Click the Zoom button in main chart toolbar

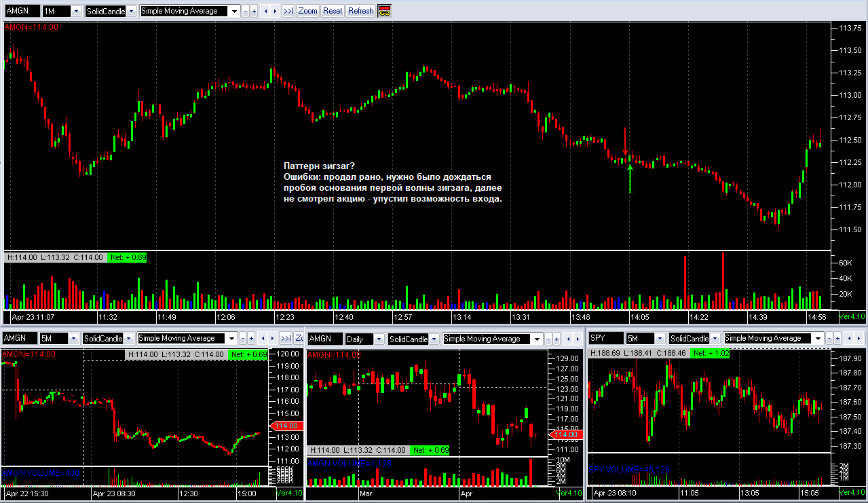pyautogui.click(x=307, y=11)
